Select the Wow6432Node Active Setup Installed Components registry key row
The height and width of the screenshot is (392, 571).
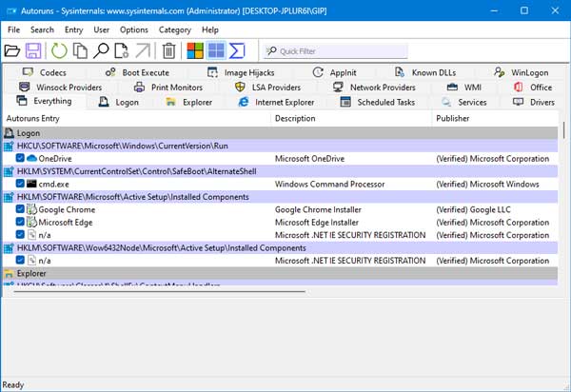coord(281,248)
